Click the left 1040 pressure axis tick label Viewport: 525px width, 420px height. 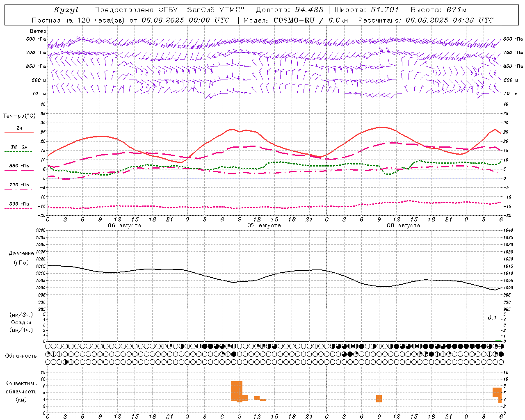40,231
